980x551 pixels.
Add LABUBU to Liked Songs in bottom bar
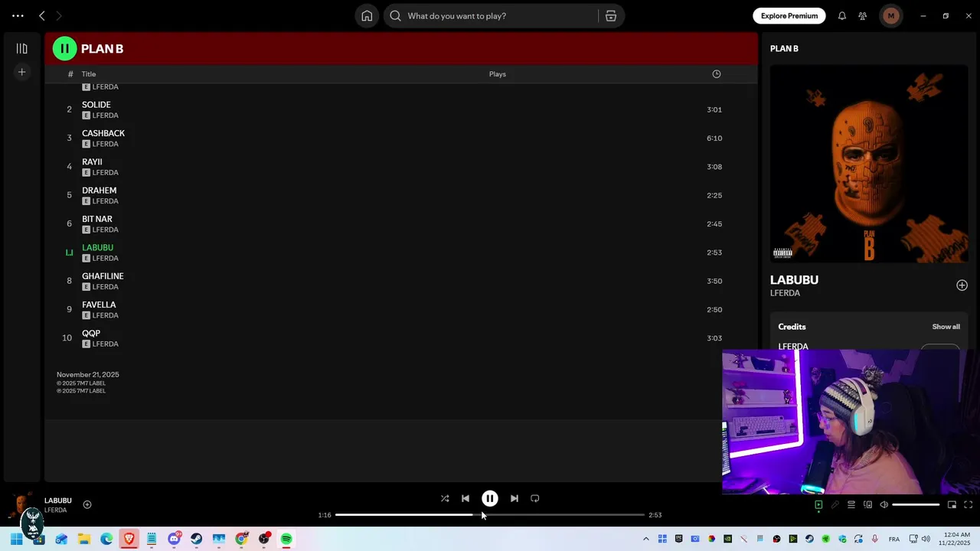[x=87, y=504]
